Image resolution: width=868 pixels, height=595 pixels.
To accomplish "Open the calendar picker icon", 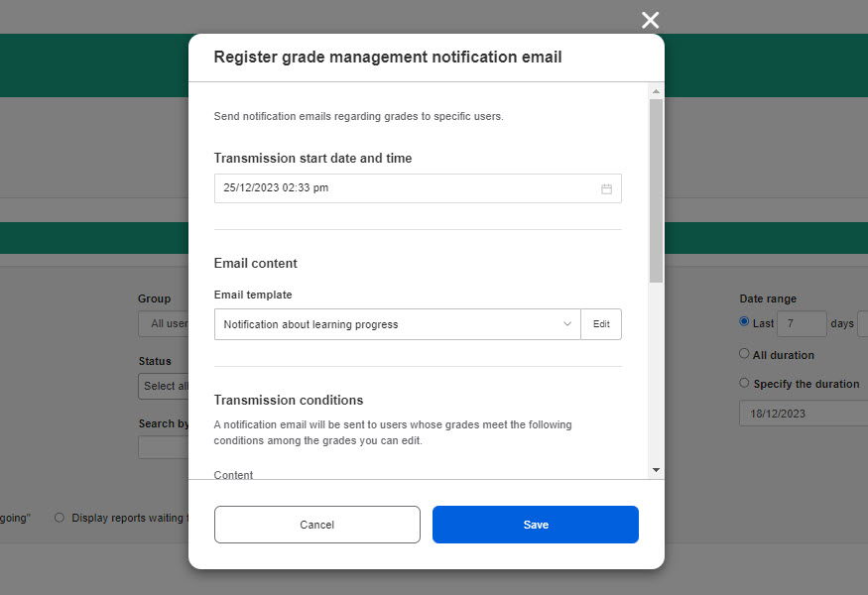I will coord(606,188).
